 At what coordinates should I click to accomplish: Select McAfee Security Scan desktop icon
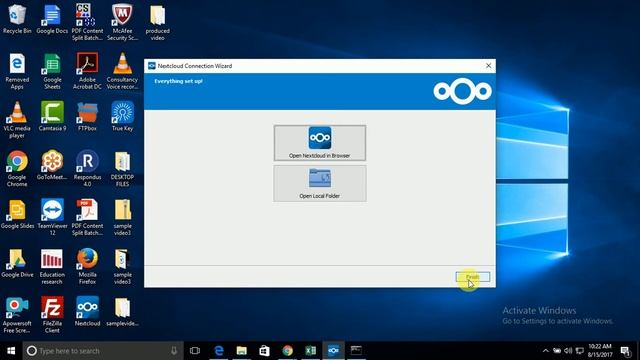pyautogui.click(x=122, y=23)
